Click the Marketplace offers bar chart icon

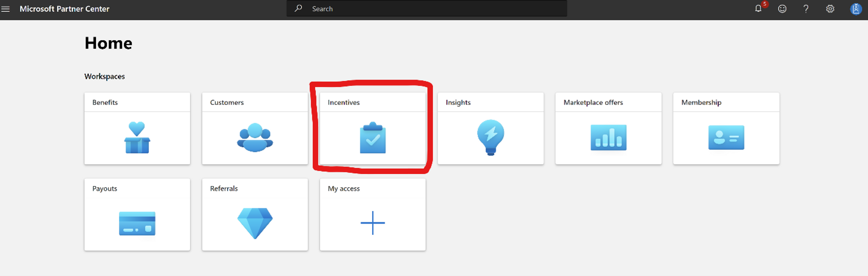608,137
